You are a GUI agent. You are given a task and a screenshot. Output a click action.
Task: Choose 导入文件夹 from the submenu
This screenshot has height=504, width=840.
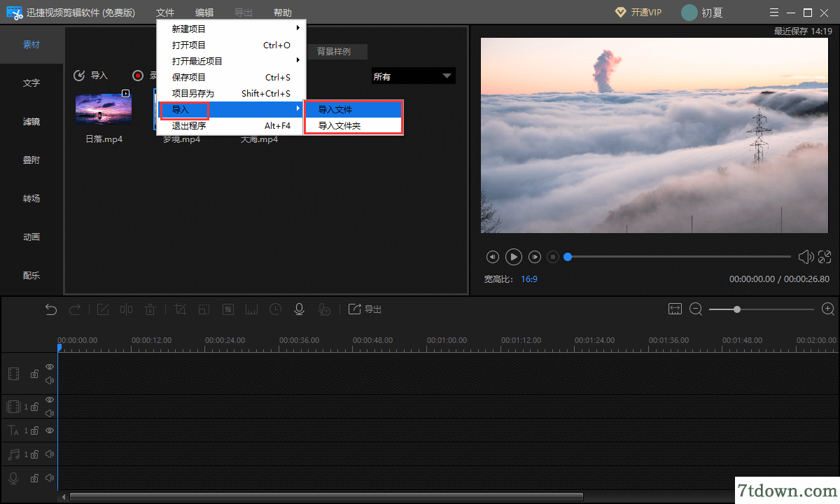tap(353, 125)
